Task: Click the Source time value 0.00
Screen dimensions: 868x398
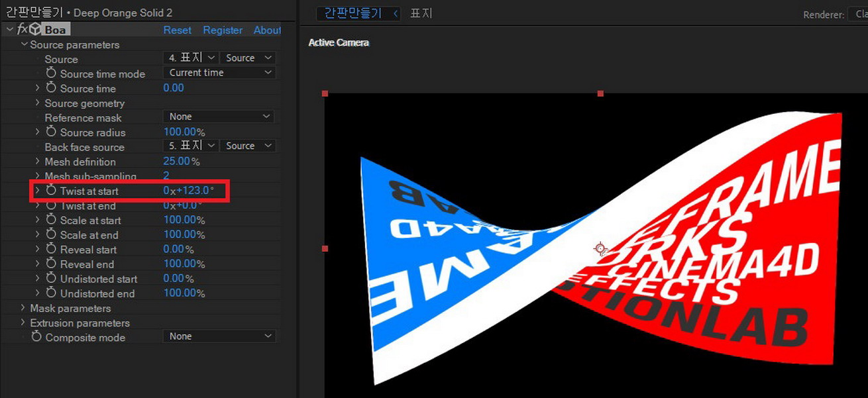Action: click(174, 87)
